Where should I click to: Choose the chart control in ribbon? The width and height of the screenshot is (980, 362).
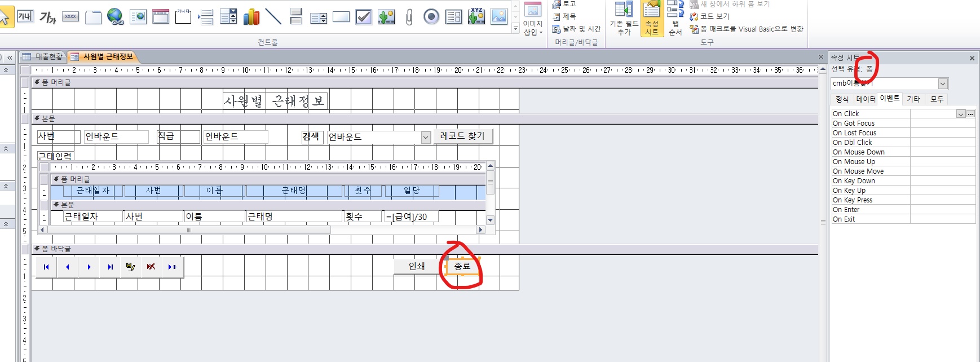click(x=251, y=17)
